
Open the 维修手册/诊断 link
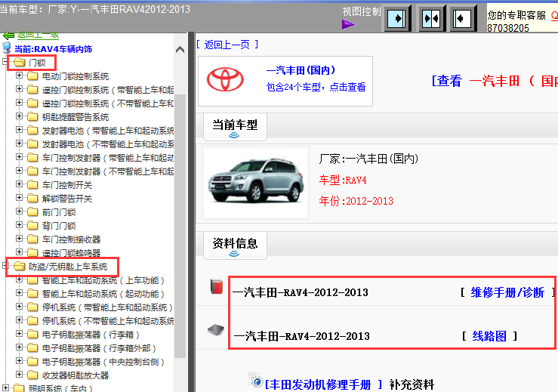click(x=507, y=292)
